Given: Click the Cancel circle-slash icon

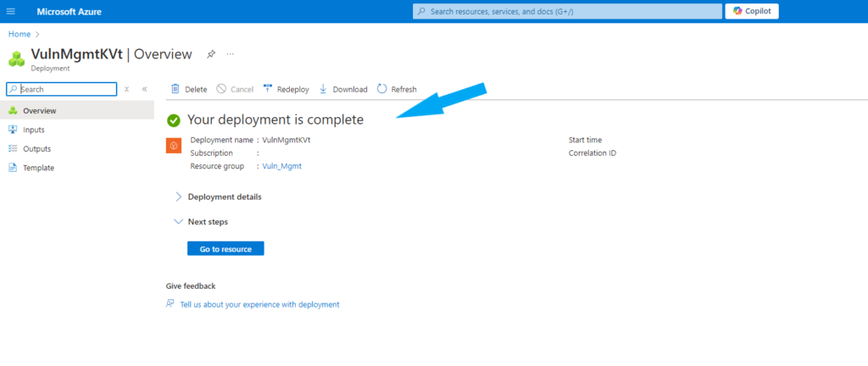Looking at the screenshot, I should click(221, 89).
